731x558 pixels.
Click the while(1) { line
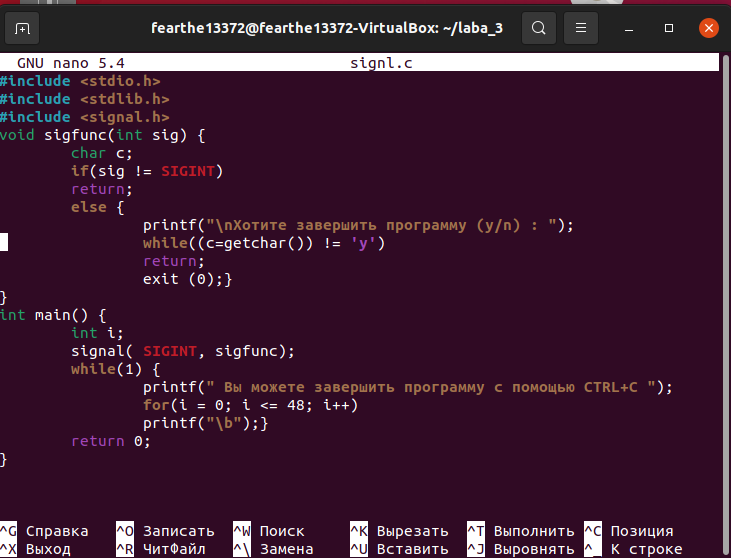(x=116, y=369)
